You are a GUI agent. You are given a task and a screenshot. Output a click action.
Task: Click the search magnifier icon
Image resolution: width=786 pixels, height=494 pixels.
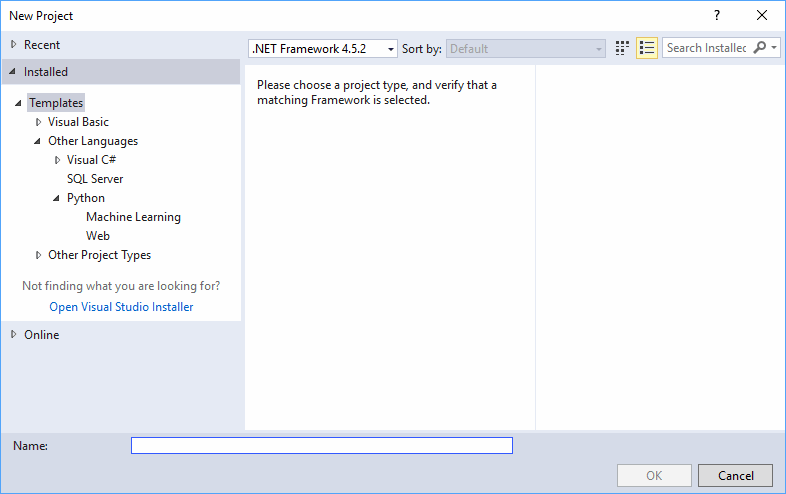click(759, 48)
